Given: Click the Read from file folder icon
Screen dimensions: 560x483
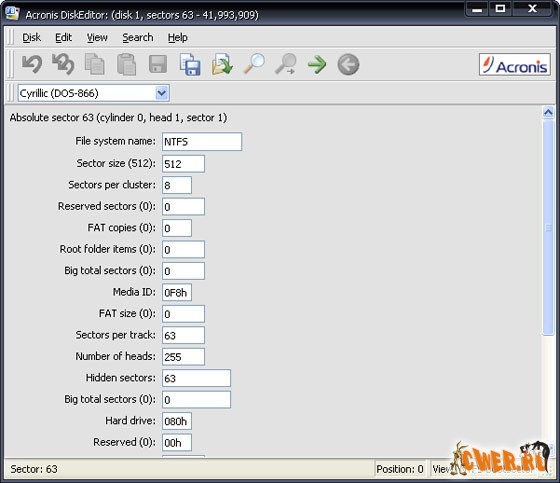Looking at the screenshot, I should pos(222,64).
